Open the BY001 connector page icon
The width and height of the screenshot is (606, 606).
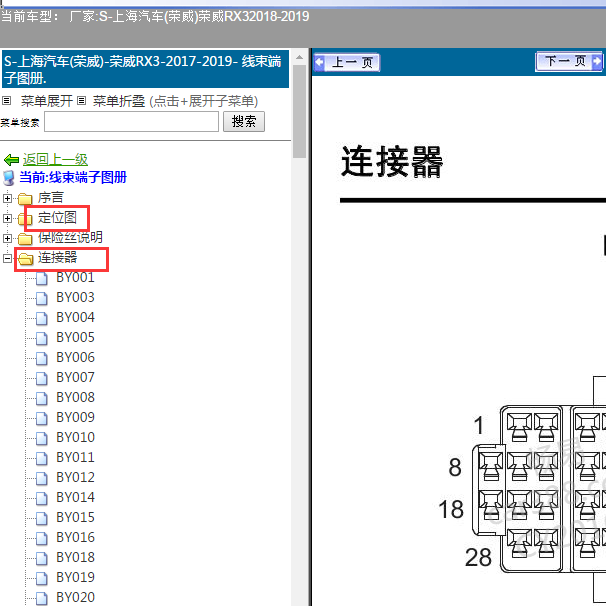[x=42, y=278]
